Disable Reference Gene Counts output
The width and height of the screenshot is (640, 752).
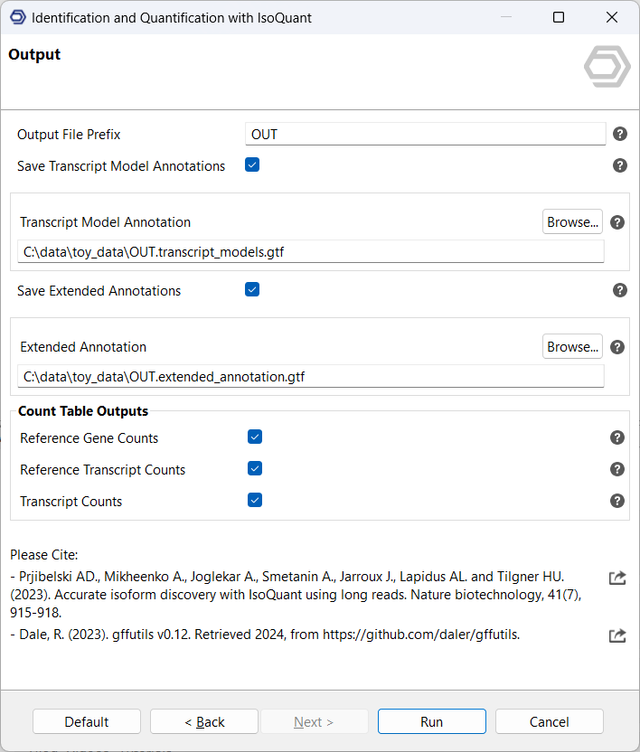click(255, 437)
